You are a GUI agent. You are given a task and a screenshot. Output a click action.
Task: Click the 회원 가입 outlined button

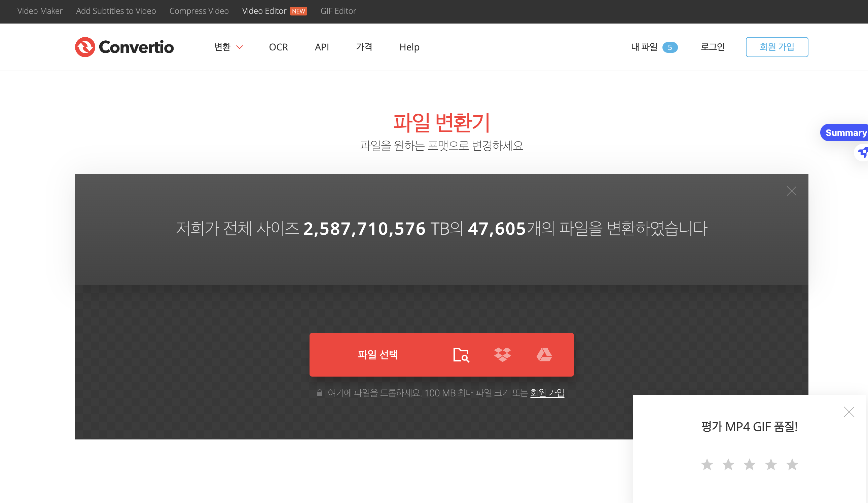[776, 47]
